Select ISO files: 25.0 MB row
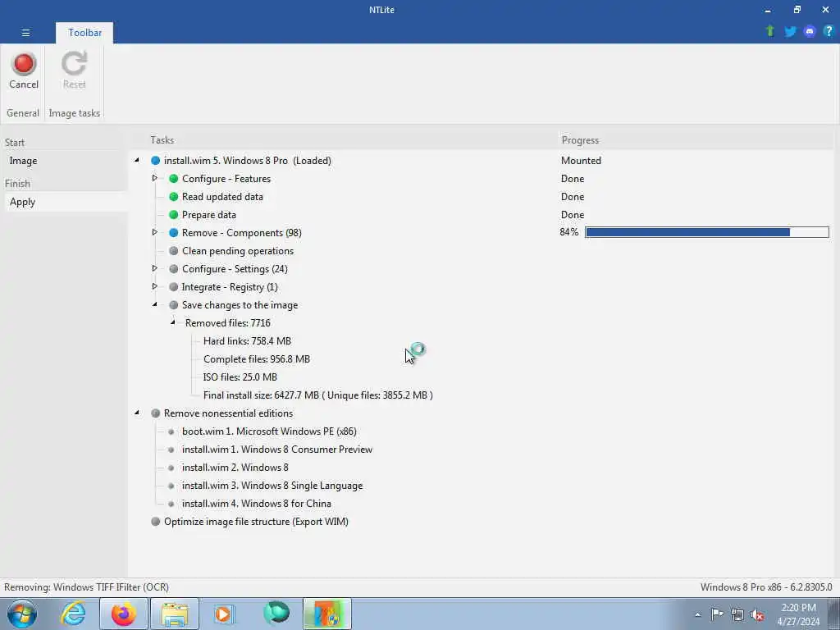The image size is (840, 630). click(240, 377)
